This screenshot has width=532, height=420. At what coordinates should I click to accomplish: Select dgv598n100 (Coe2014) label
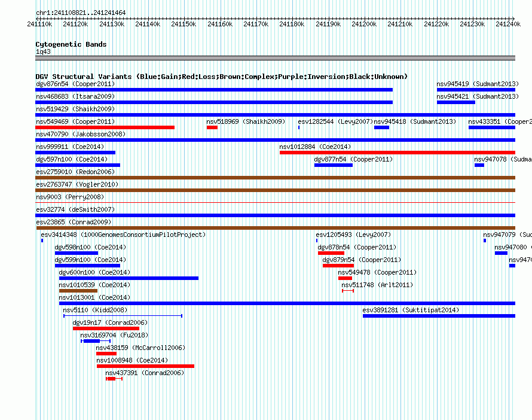point(90,247)
